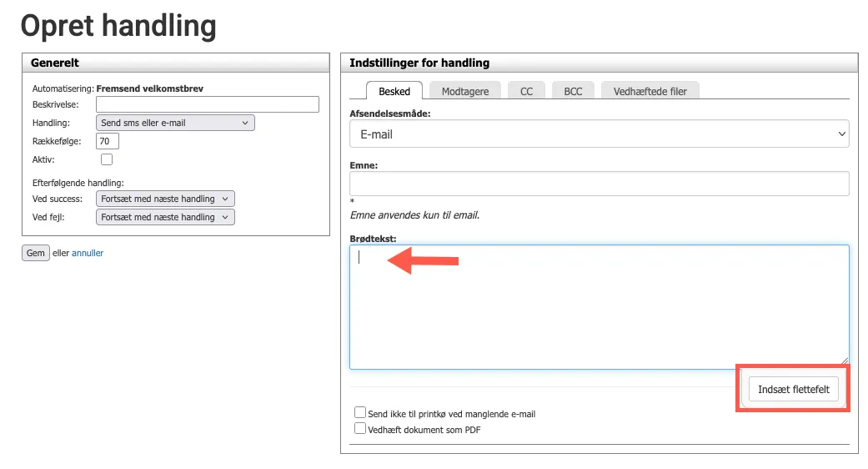Click the Indsæt flettefelt button
868x469 pixels.
[793, 390]
